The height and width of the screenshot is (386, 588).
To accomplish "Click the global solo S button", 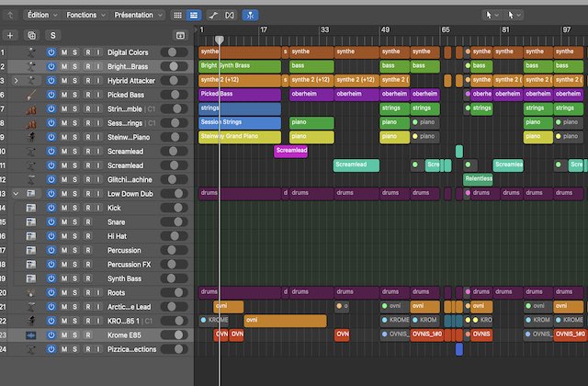I will [x=52, y=35].
